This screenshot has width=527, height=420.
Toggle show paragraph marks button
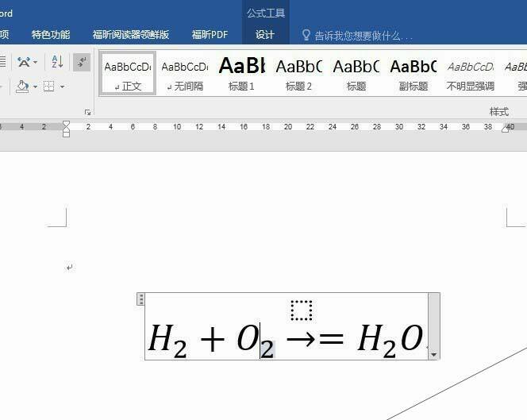82,62
